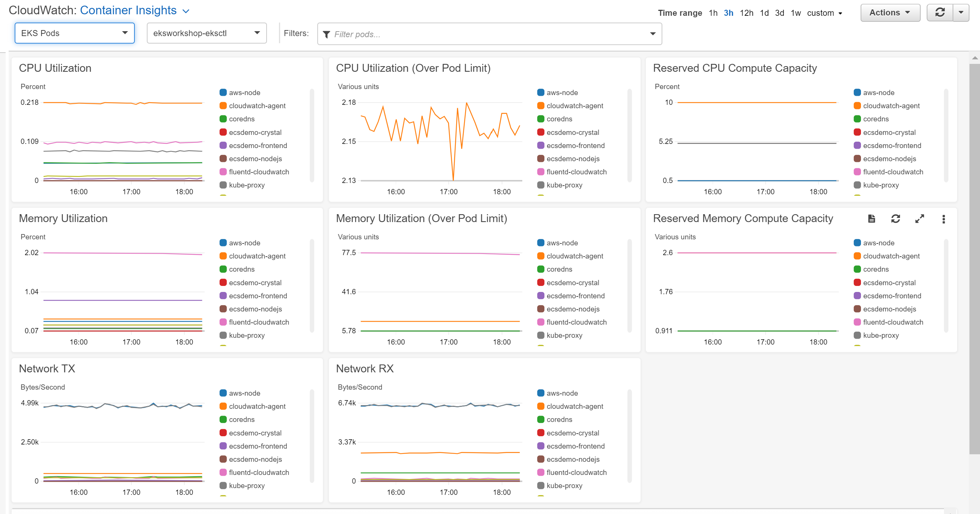Toggle aws-node swatch in CPU Utilization legend
This screenshot has height=514, width=980.
coord(223,92)
